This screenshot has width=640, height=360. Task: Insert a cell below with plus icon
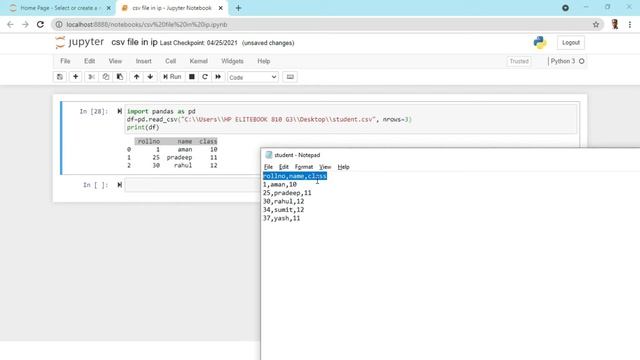tap(76, 77)
